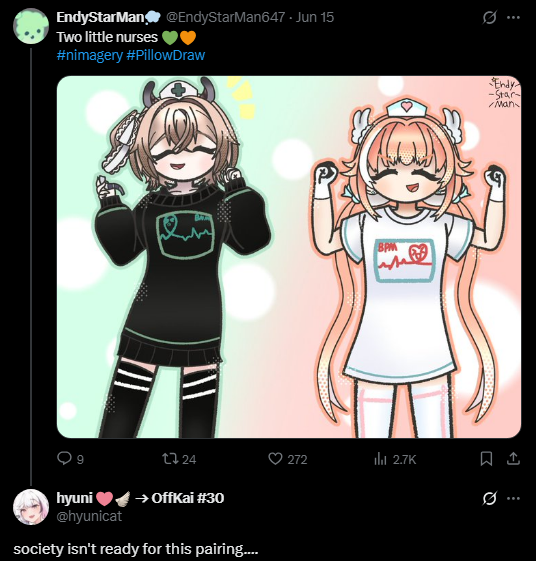Image resolution: width=536 pixels, height=561 pixels.
Task: Bookmark the Two little nurses post
Action: pyautogui.click(x=486, y=459)
